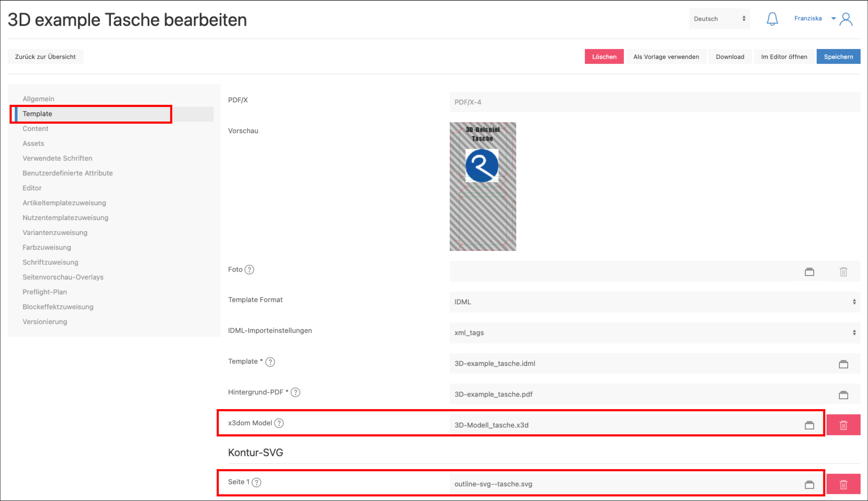Open Verwendete Schriften in sidebar
This screenshot has height=501, width=868.
(x=58, y=158)
